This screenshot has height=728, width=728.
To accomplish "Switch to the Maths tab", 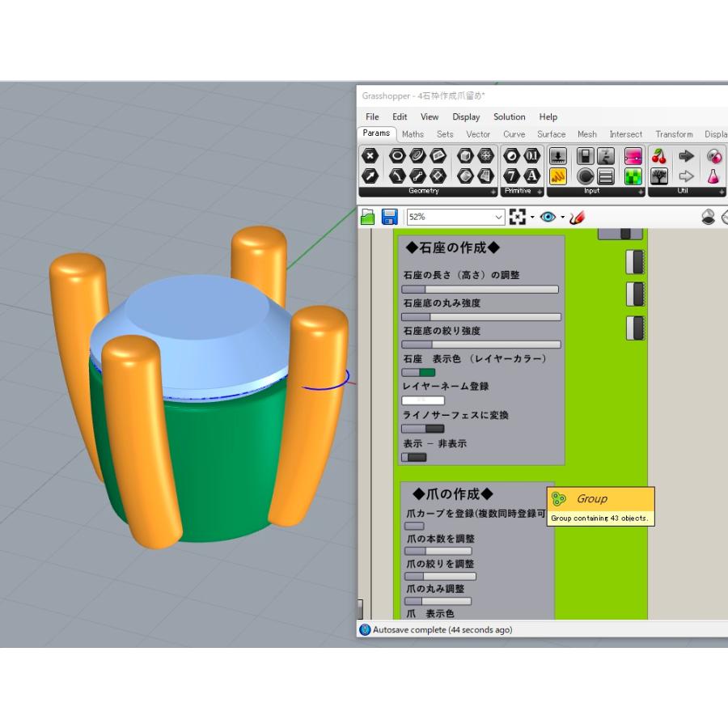I will (413, 134).
